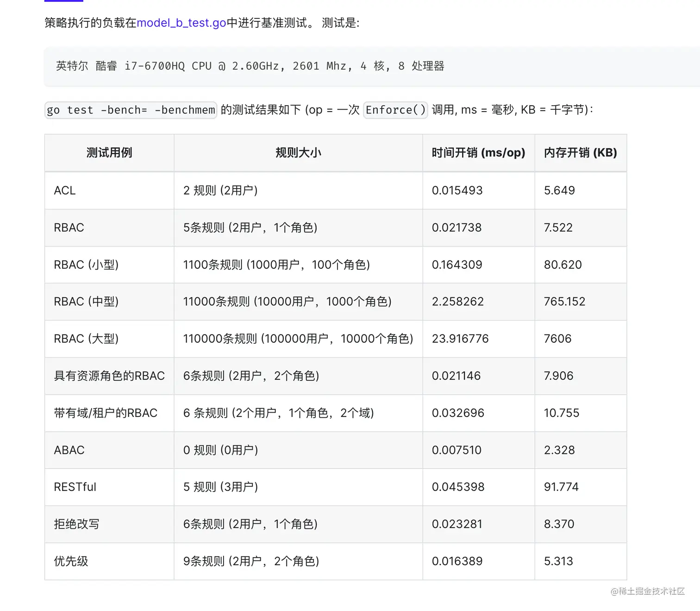Click the 23.916776 time value
Image resolution: width=700 pixels, height=611 pixels.
pyautogui.click(x=460, y=339)
